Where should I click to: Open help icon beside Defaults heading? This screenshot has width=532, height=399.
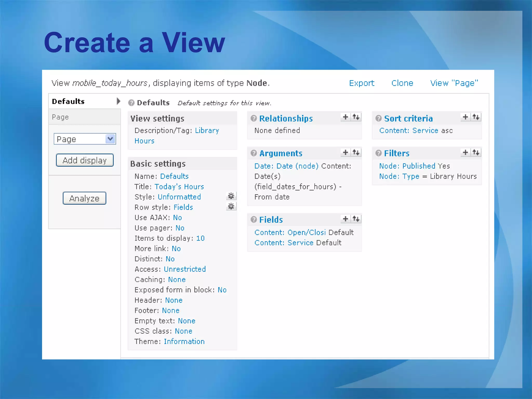131,103
